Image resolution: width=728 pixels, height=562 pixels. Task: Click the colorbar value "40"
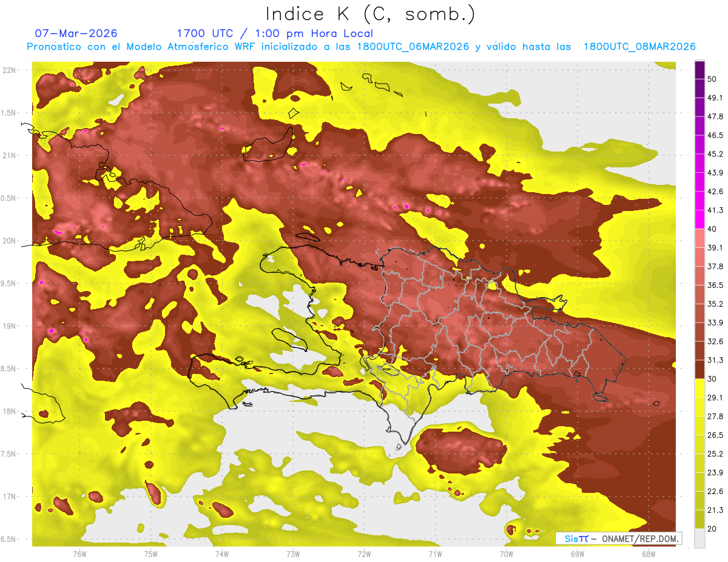point(712,229)
